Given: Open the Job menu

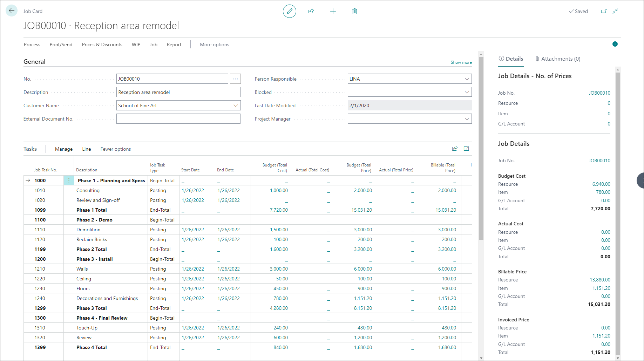Looking at the screenshot, I should (x=154, y=45).
